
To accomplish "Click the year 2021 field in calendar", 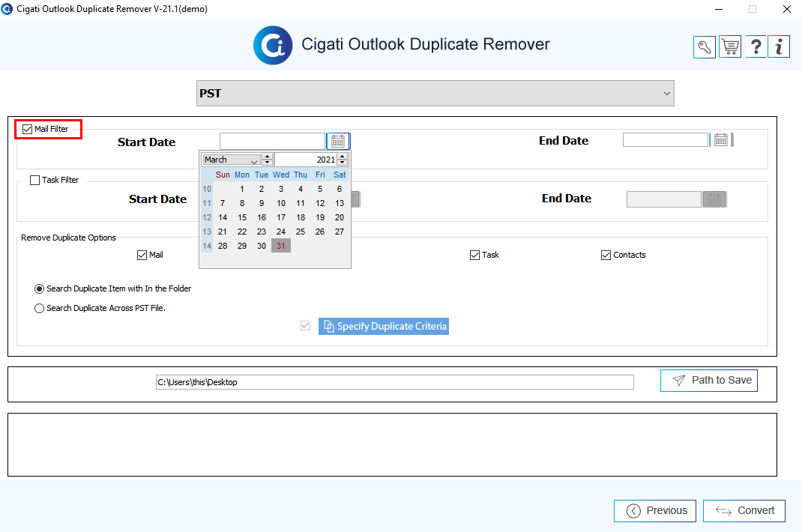I will click(306, 160).
